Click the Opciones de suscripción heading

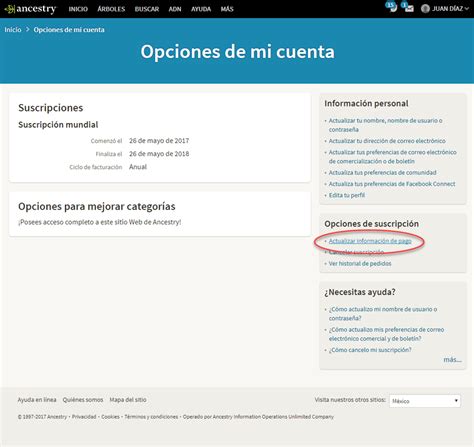click(x=371, y=224)
